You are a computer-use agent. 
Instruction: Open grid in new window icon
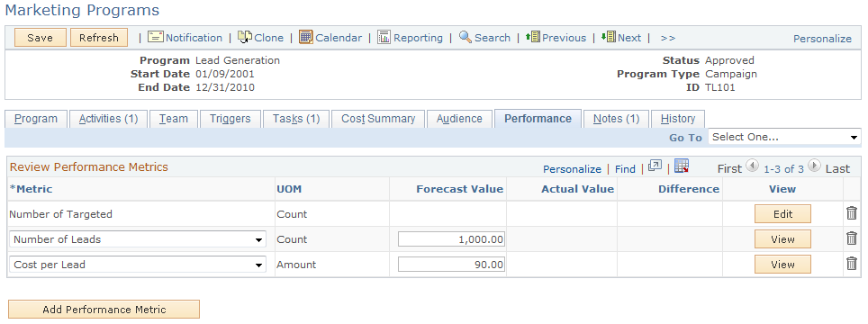click(x=655, y=166)
